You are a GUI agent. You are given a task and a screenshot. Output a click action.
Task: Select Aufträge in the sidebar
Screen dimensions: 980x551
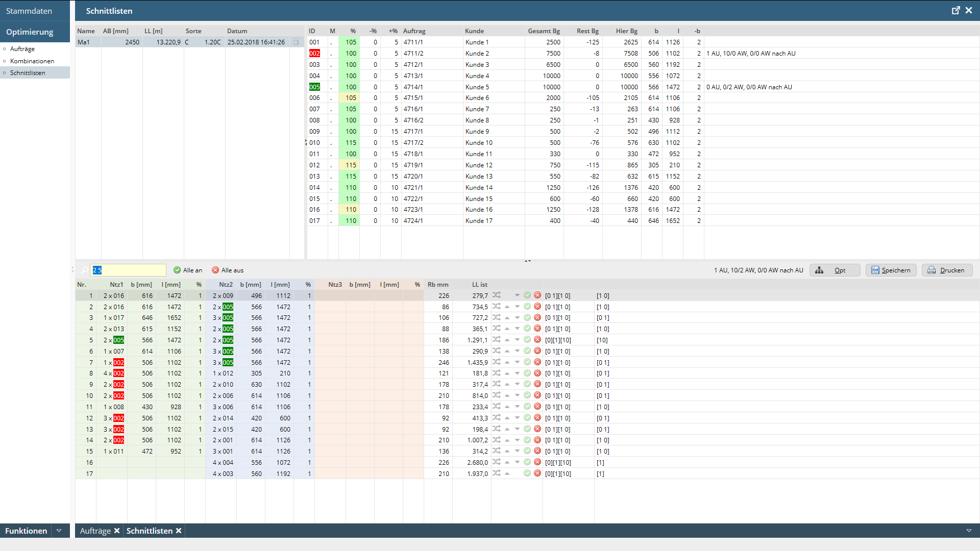click(22, 49)
